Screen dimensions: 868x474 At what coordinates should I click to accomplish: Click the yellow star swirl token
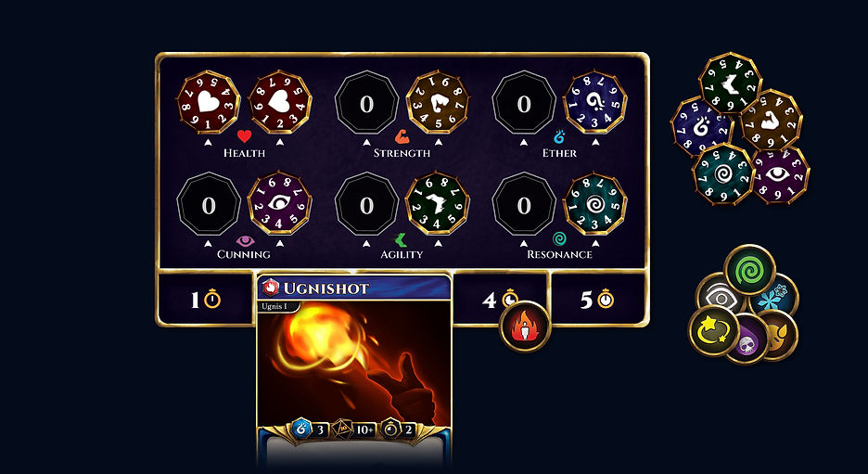point(713,330)
